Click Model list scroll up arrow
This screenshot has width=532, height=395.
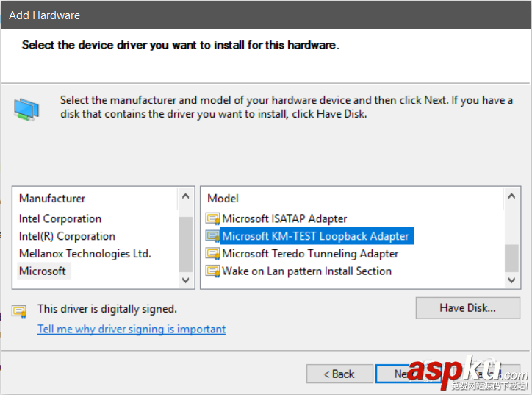click(x=511, y=196)
